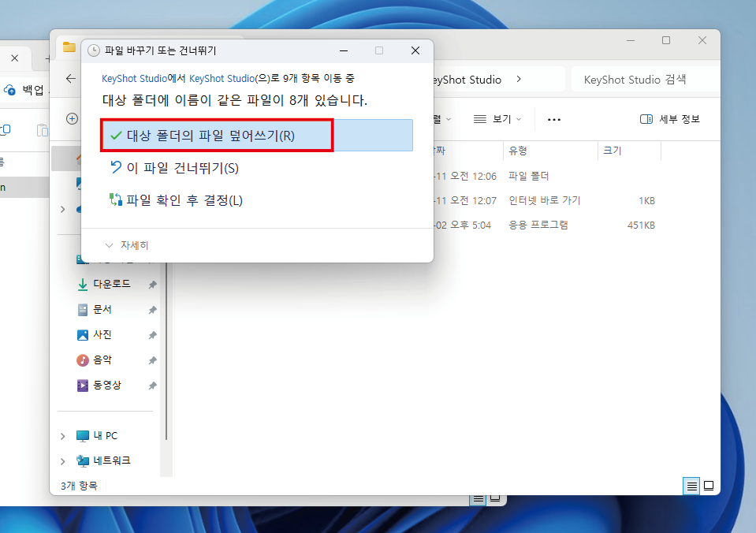The image size is (756, 533).
Task: Switch to large thumbnails view in status bar
Action: pos(709,486)
